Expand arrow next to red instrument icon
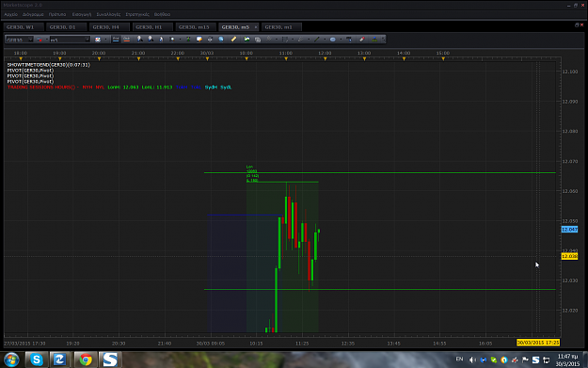The image size is (588, 368). coord(47,40)
